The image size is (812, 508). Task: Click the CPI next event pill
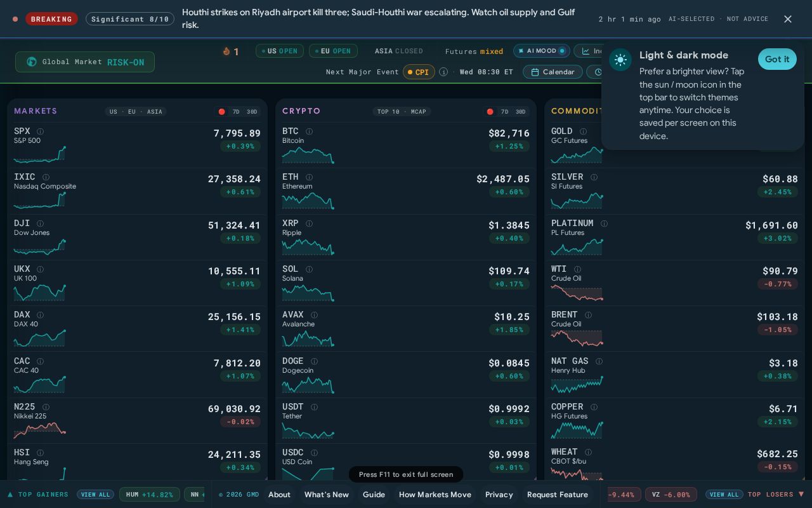click(x=418, y=72)
